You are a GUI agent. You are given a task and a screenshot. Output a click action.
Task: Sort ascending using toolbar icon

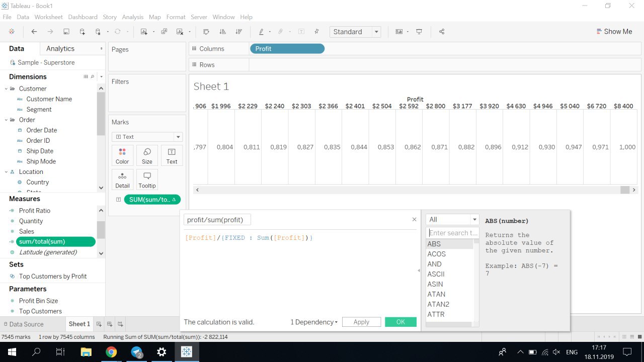222,32
